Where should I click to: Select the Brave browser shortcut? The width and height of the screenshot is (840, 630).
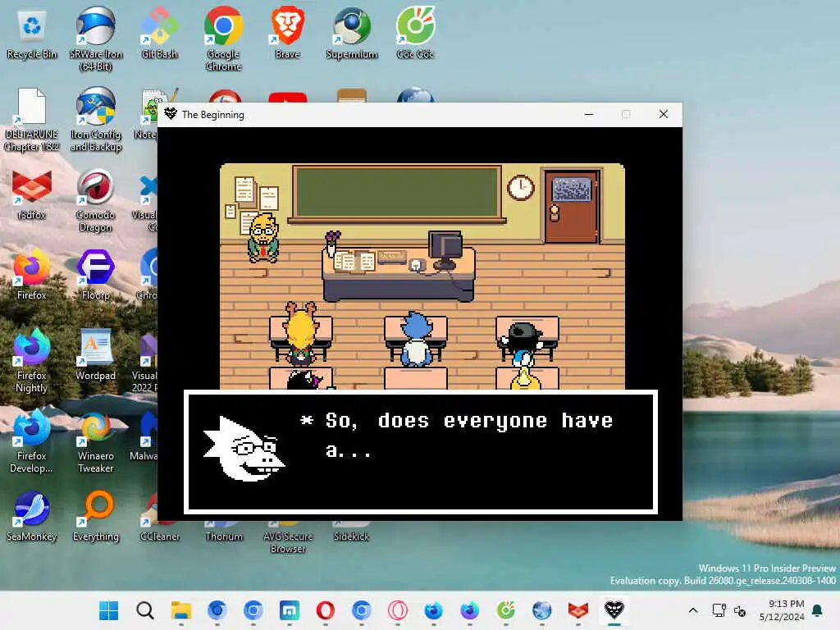[x=288, y=33]
